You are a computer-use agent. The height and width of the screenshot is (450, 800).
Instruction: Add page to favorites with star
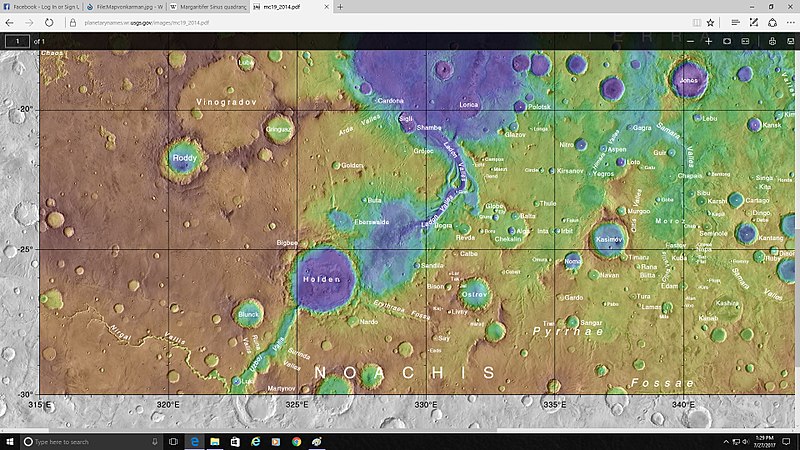coord(710,22)
